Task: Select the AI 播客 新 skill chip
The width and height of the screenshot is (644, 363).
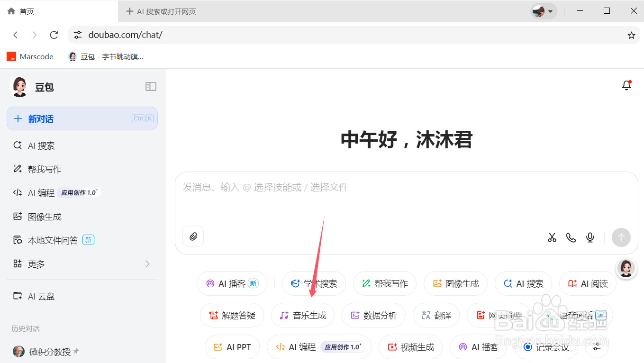Action: click(232, 283)
